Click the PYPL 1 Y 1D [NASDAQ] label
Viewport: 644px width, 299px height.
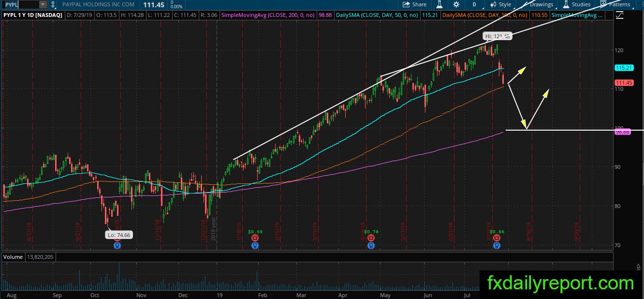[x=32, y=15]
